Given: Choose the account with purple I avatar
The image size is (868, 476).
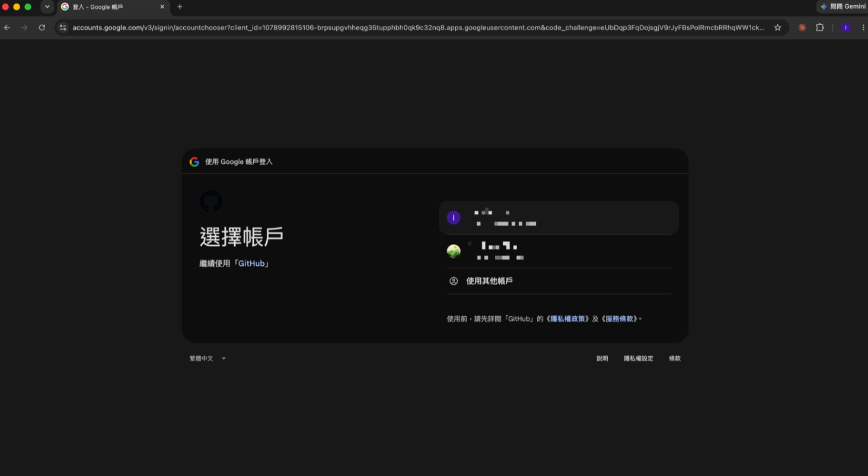Looking at the screenshot, I should pos(559,218).
